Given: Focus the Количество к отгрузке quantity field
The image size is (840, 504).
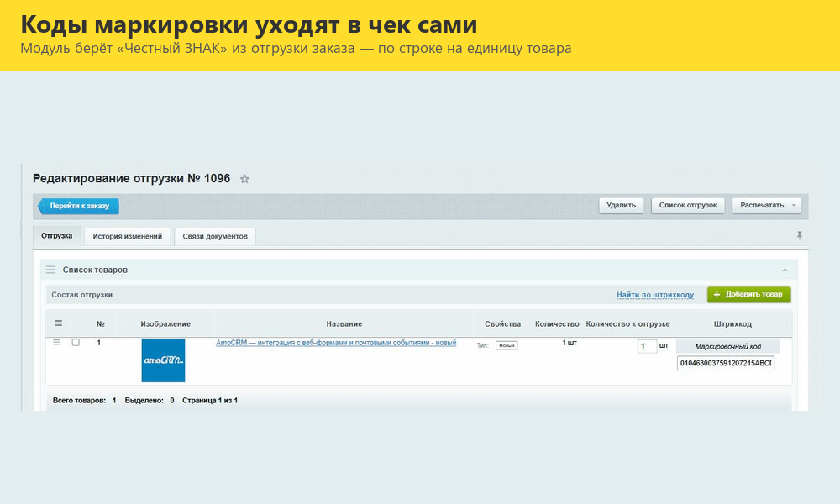Looking at the screenshot, I should pyautogui.click(x=647, y=346).
